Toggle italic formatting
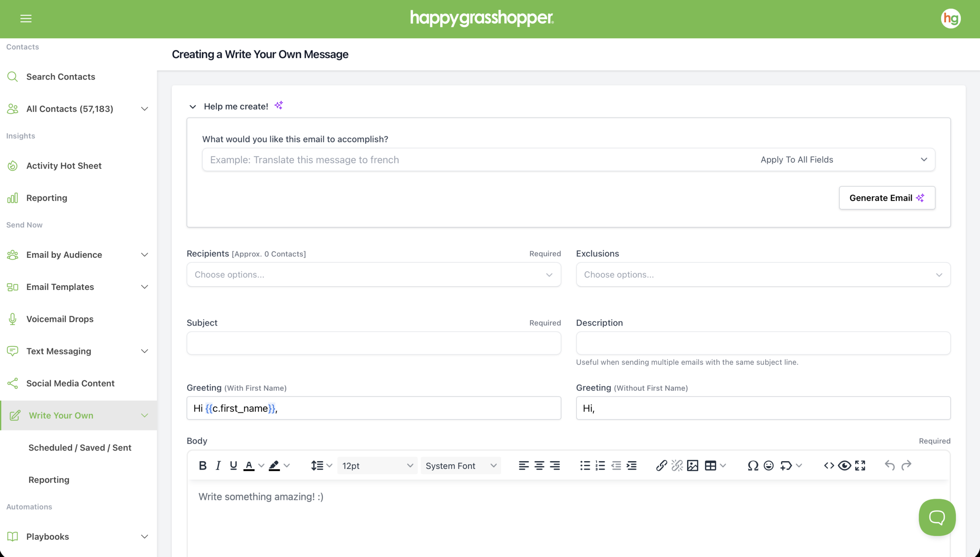 [218, 465]
